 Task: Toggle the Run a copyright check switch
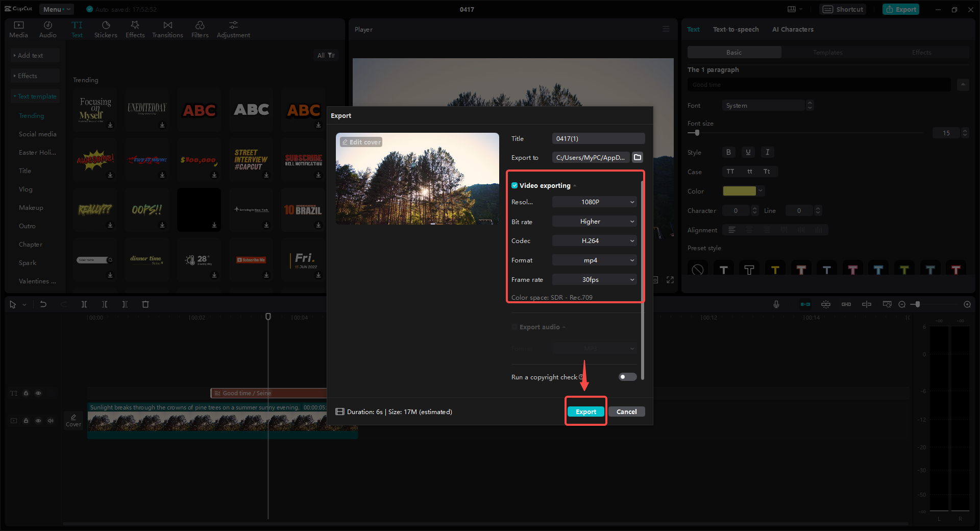[x=627, y=377]
